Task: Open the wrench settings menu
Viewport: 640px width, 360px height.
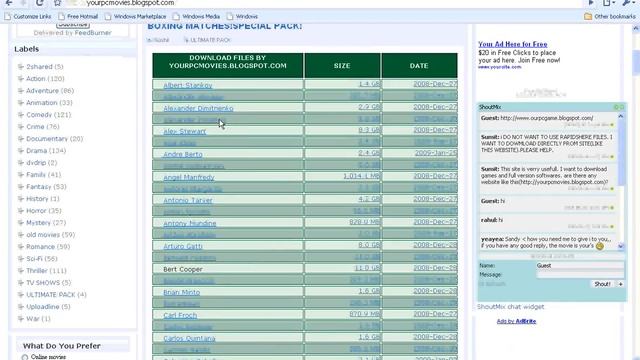Action: coord(628,3)
